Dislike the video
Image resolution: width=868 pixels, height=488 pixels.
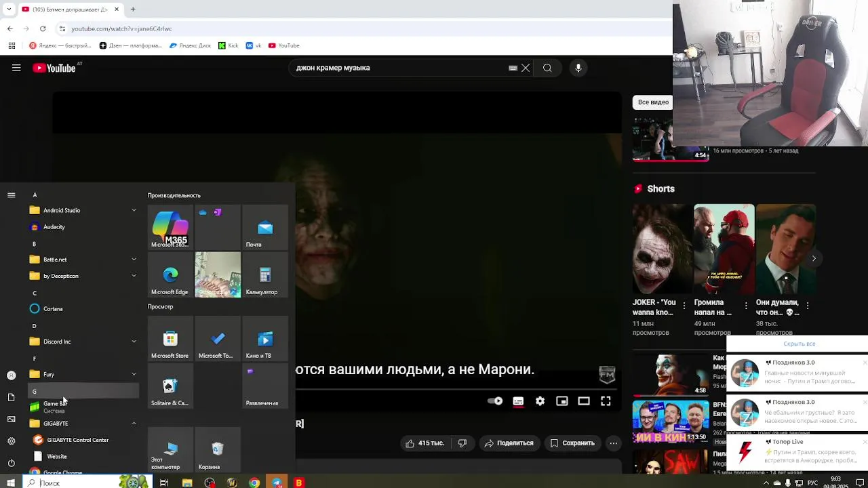click(462, 443)
